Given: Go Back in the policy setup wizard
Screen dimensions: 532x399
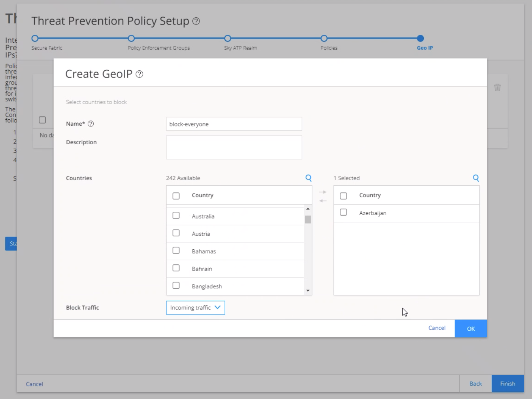Looking at the screenshot, I should pyautogui.click(x=475, y=384).
